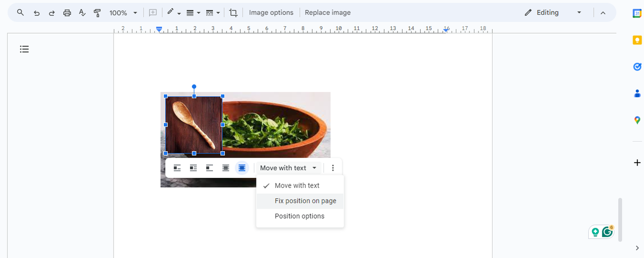Choose Move with text menu item
644x258 pixels.
click(300, 185)
